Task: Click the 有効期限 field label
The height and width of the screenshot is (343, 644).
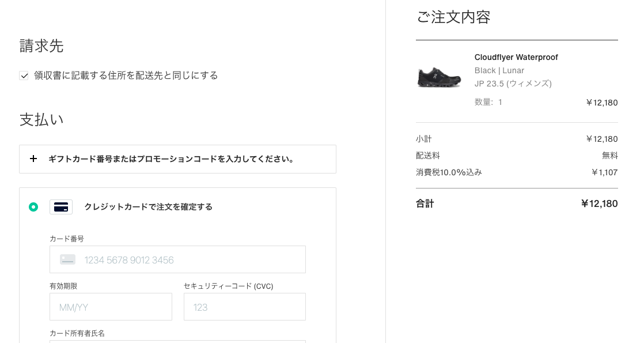Action: click(63, 286)
